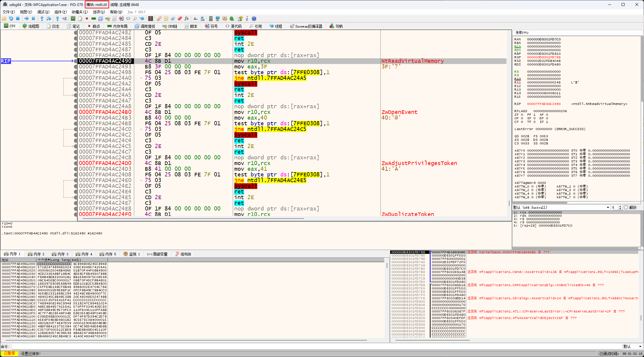Toggle the breakpoint bullet at address 00007FFAD4AC24B0
Screen dimensions: 644x357
(76, 112)
